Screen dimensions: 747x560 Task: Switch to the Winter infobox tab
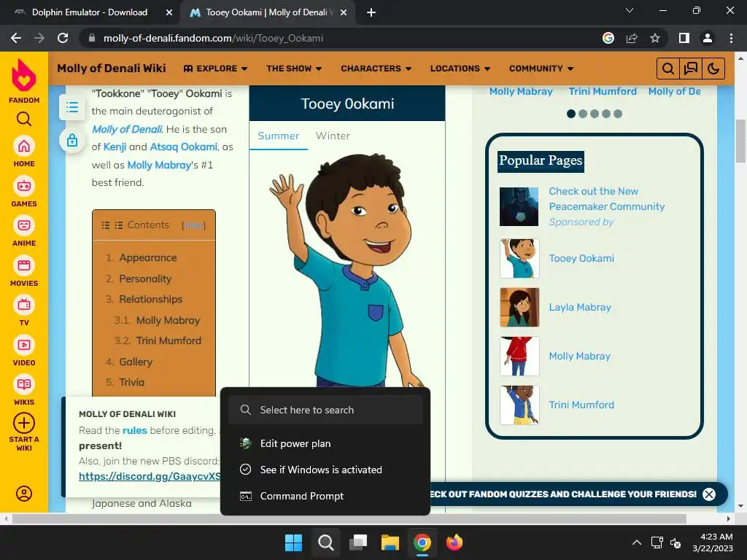(333, 136)
